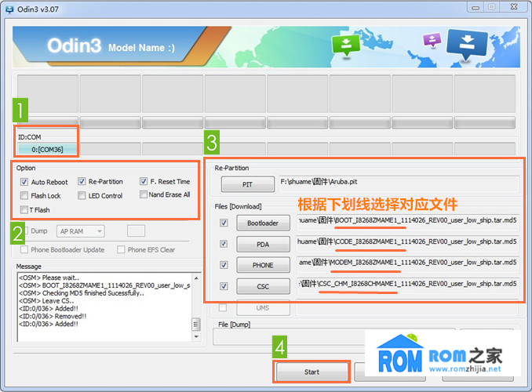Close the Odin3 window

click(514, 7)
